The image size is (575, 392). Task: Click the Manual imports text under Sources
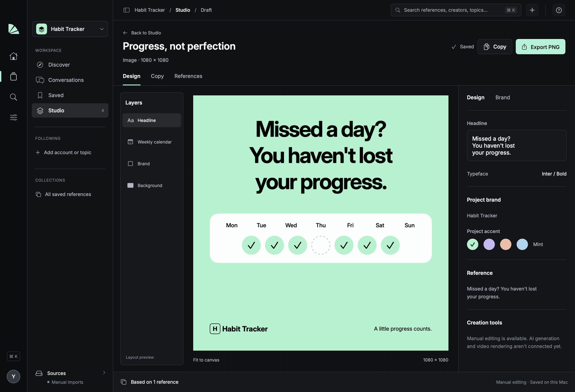[x=67, y=382]
